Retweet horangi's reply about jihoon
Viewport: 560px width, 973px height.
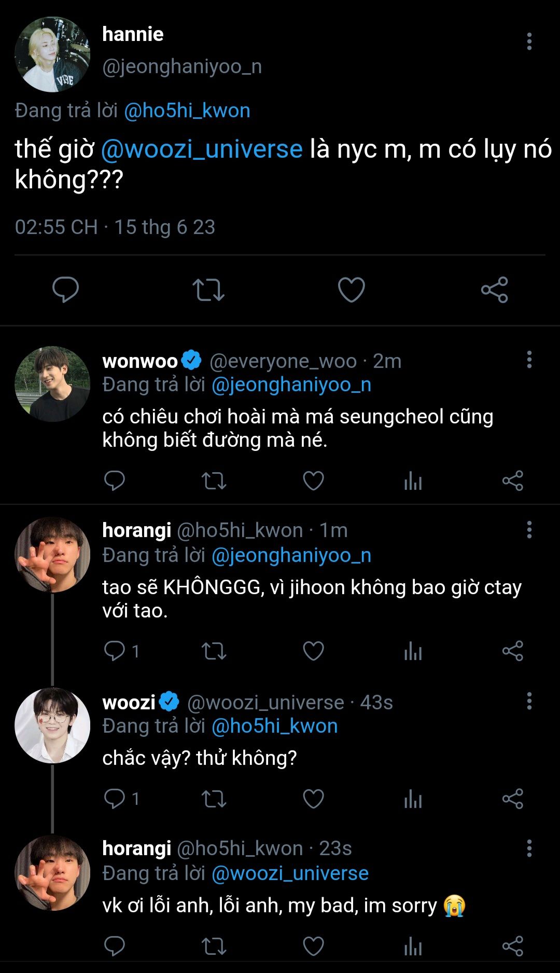tap(214, 651)
